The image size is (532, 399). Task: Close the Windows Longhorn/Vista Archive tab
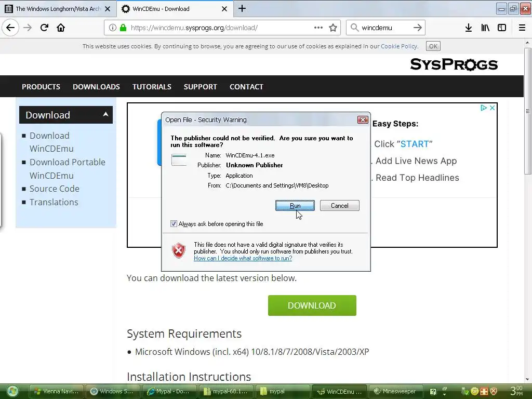point(108,9)
